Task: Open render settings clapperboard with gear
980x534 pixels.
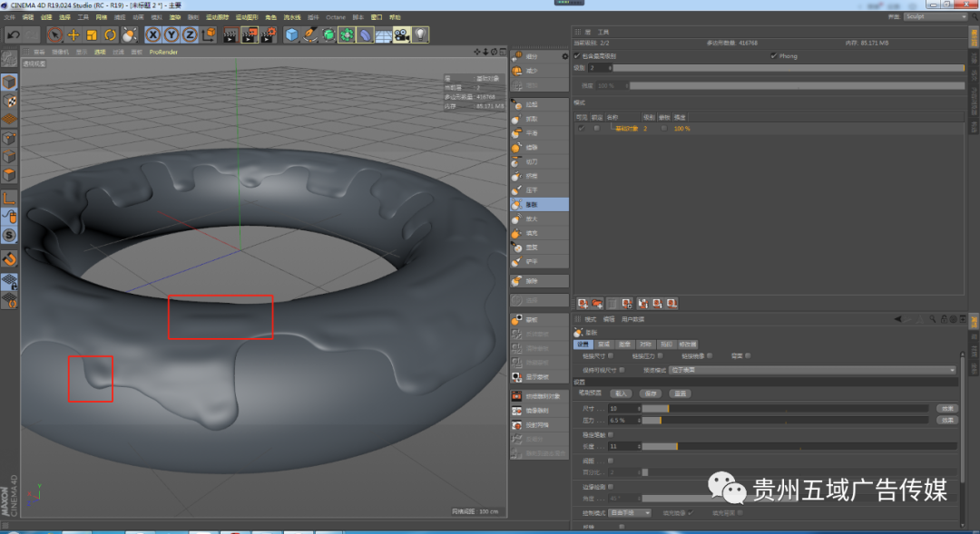Action: (268, 35)
